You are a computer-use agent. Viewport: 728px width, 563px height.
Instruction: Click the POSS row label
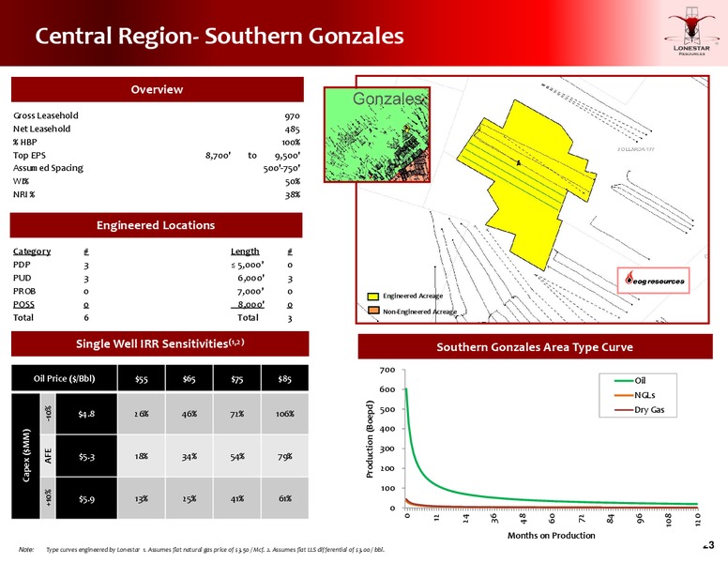tap(23, 304)
